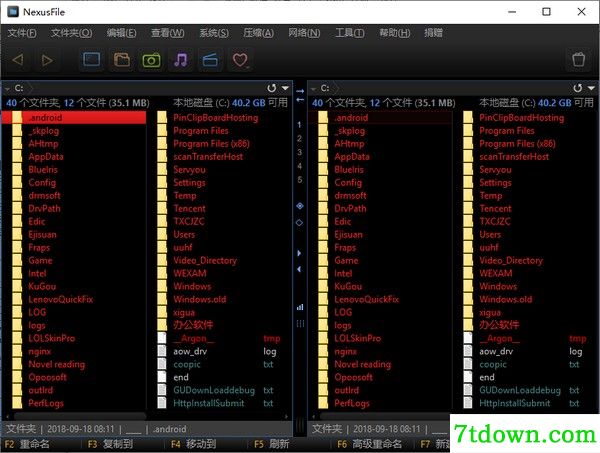The width and height of the screenshot is (600, 453).
Task: Open the videos clapperboard toolbar icon
Action: 210,60
